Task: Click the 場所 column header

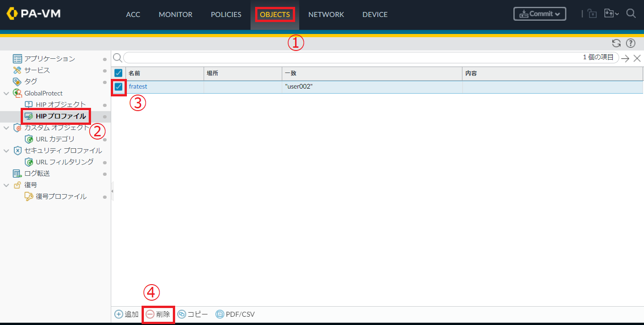Action: [243, 73]
